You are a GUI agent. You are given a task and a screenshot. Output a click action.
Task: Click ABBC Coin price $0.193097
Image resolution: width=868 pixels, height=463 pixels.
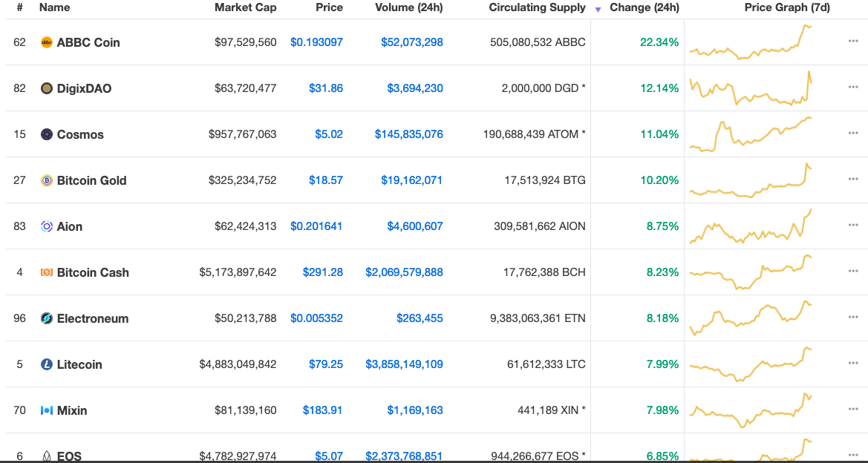point(316,42)
